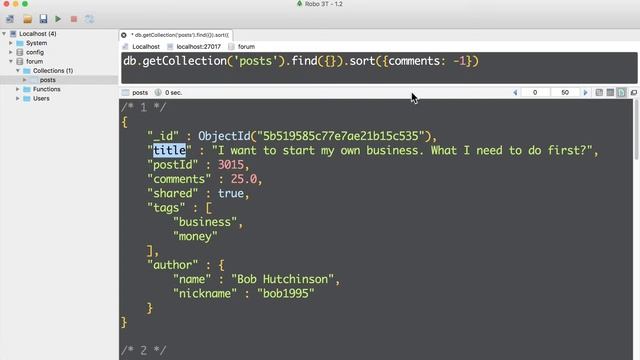The width and height of the screenshot is (640, 360).
Task: Click the shared value true
Action: pyautogui.click(x=231, y=193)
